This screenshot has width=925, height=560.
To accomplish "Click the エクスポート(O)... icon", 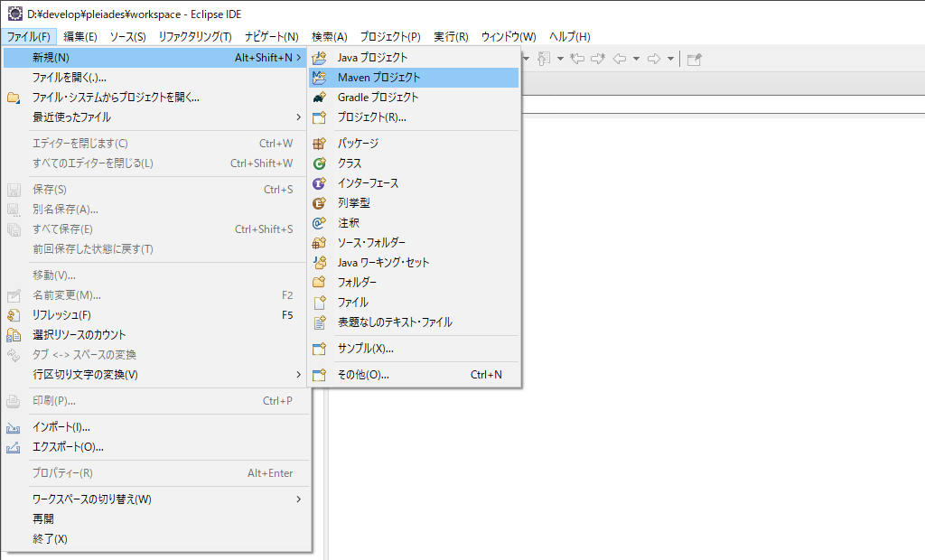I will click(x=14, y=448).
